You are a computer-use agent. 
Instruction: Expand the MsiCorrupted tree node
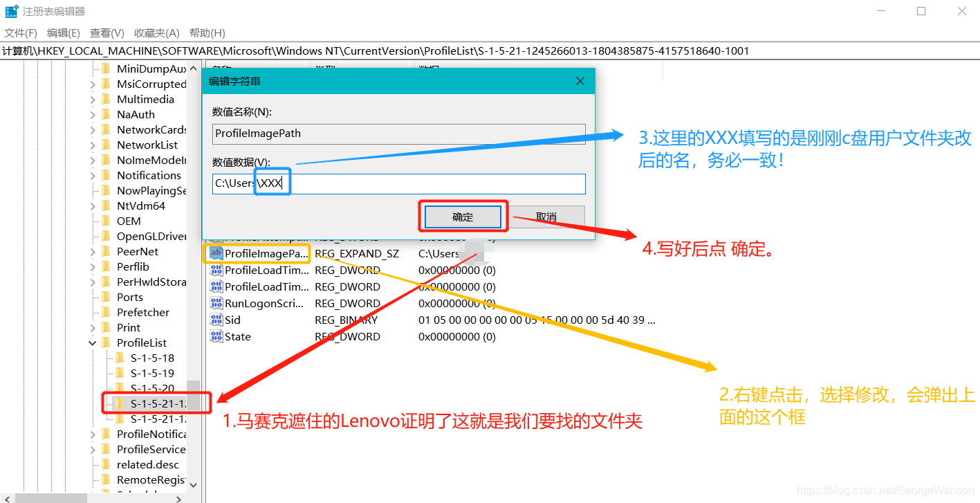93,84
